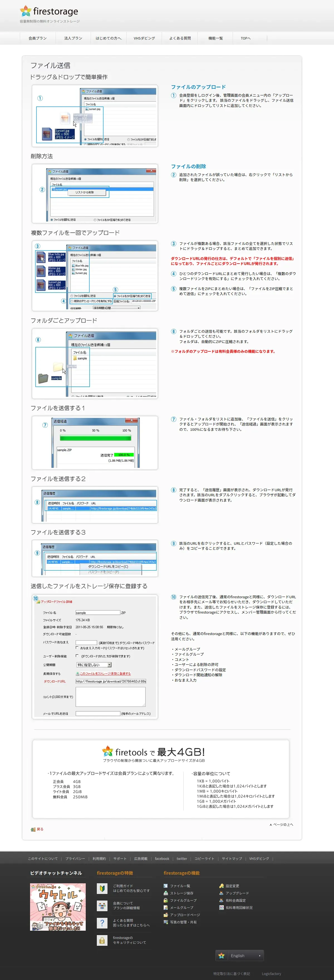Viewport: 334px width, 980px height.
Task: Click the step 8 送信履歴 screenshot
Action: click(x=95, y=505)
